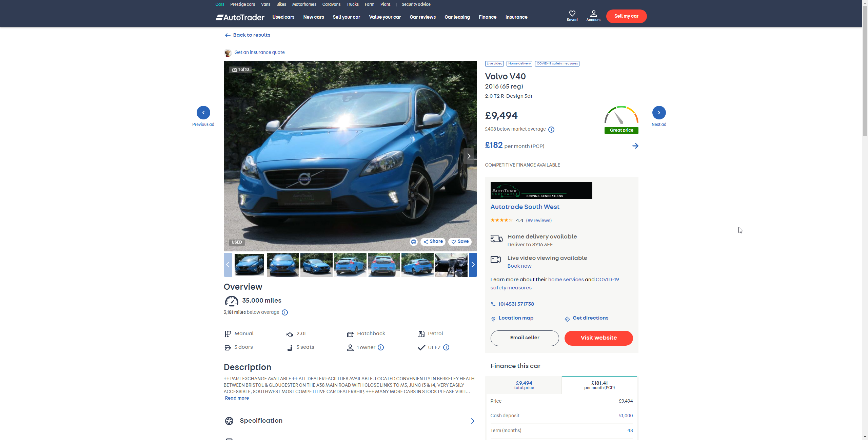Open the Finance menu
Screen dimensions: 868x440
tap(488, 17)
